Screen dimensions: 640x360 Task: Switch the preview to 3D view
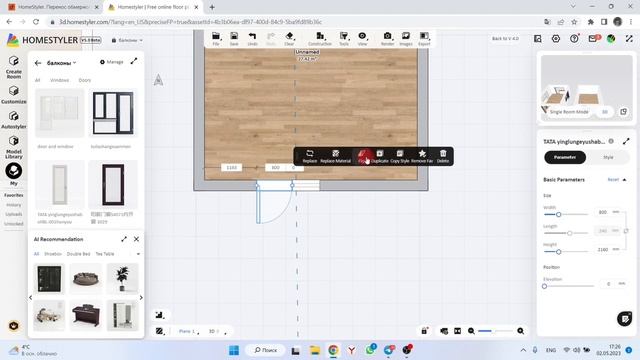pyautogui.click(x=604, y=112)
